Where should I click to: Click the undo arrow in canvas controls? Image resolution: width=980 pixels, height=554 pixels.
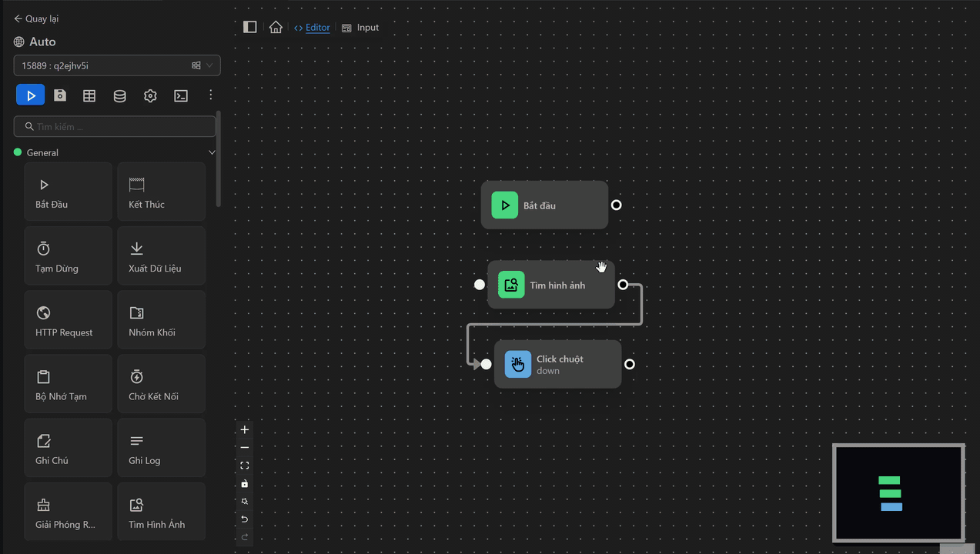245,519
